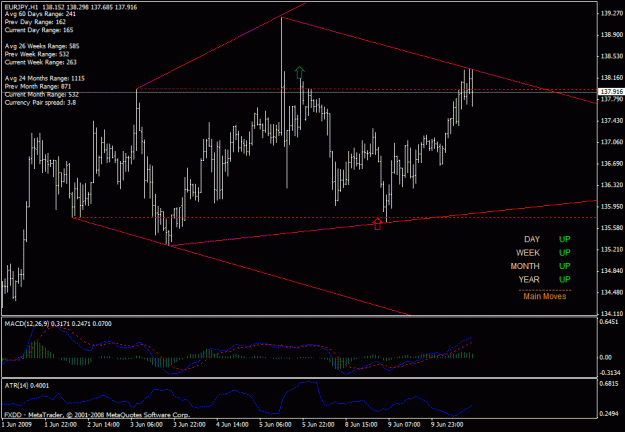Click the orange Main Moves label
The height and width of the screenshot is (432, 625).
click(544, 296)
